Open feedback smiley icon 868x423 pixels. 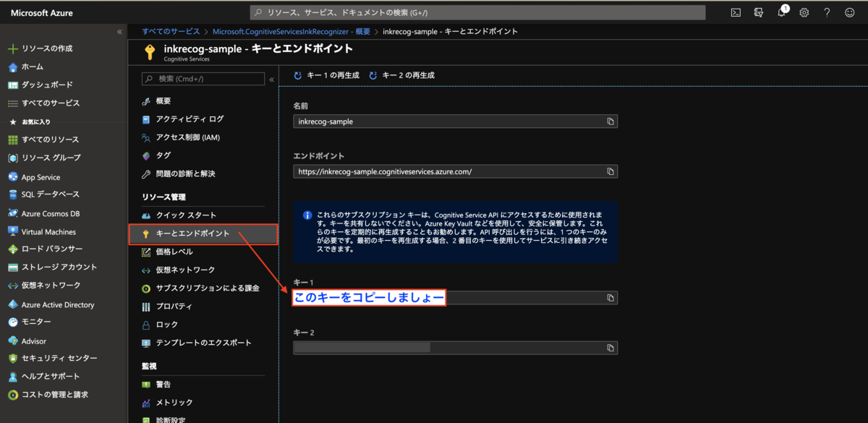(x=850, y=12)
